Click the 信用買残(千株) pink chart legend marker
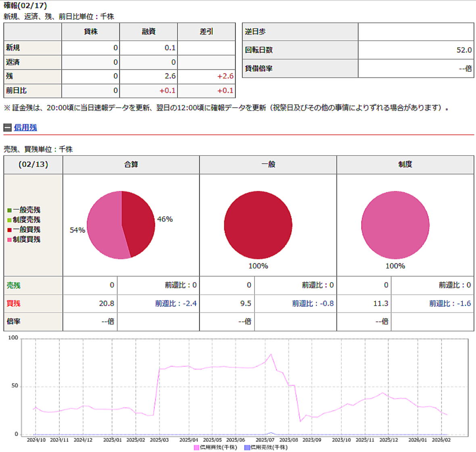476x452 pixels. tap(196, 447)
